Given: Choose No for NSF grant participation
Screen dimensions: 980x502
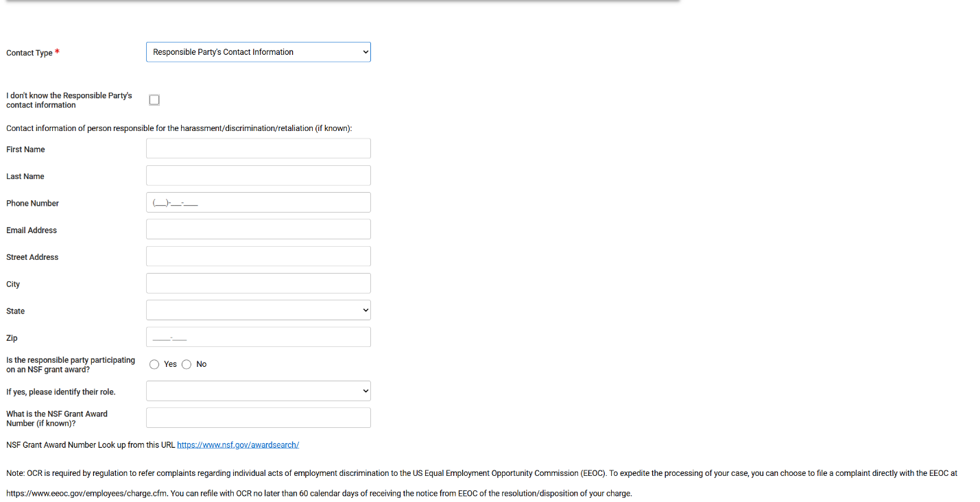Looking at the screenshot, I should (187, 364).
